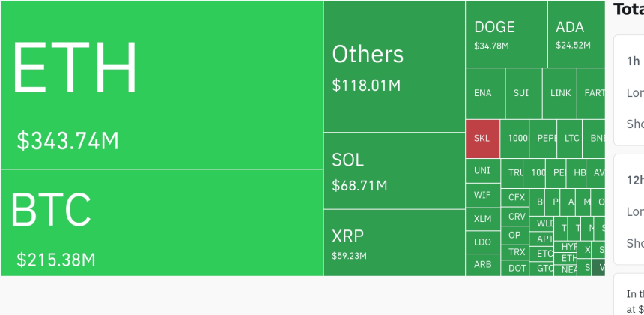This screenshot has height=315, width=644.
Task: Click the SUI heatmap cell
Action: [x=522, y=94]
